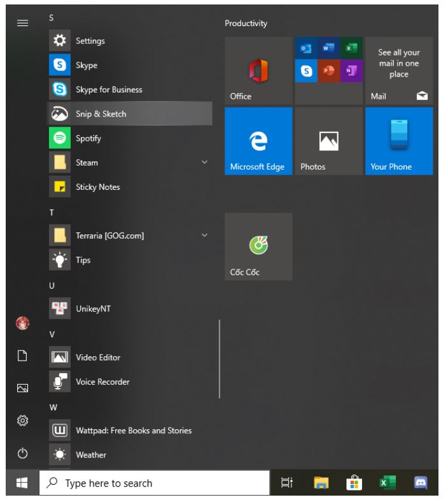Open the Office tile
The width and height of the screenshot is (448, 502).
pyautogui.click(x=258, y=71)
